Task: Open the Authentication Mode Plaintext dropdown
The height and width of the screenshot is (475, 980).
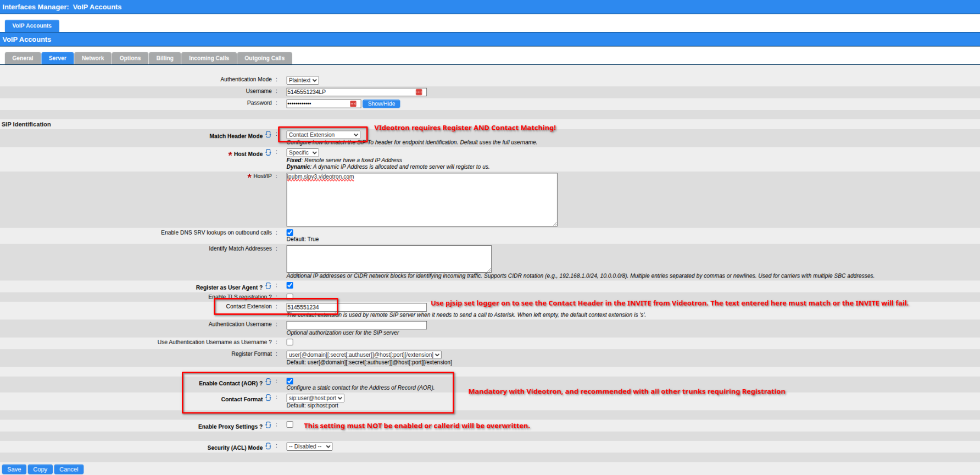Action: pos(302,80)
